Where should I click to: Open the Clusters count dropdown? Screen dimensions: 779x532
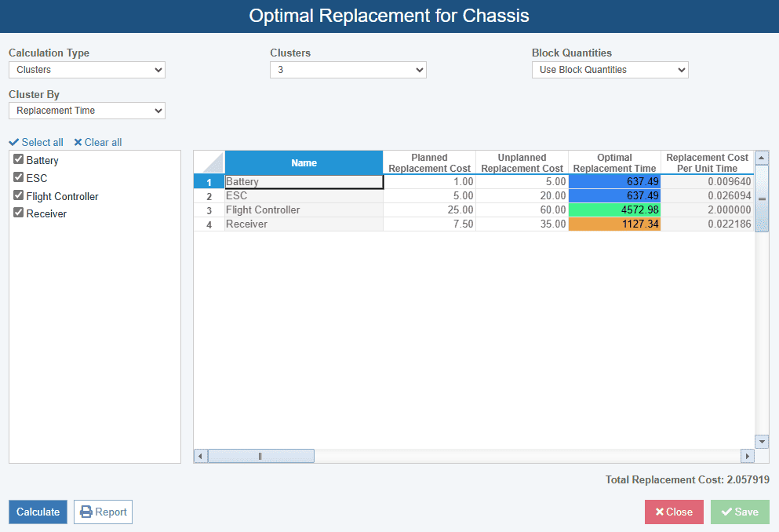click(348, 70)
